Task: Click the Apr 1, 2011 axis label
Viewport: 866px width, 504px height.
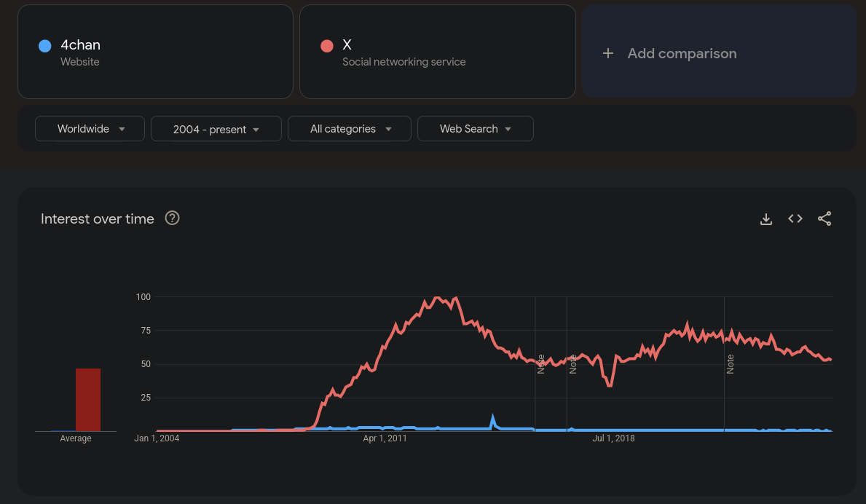Action: click(385, 438)
